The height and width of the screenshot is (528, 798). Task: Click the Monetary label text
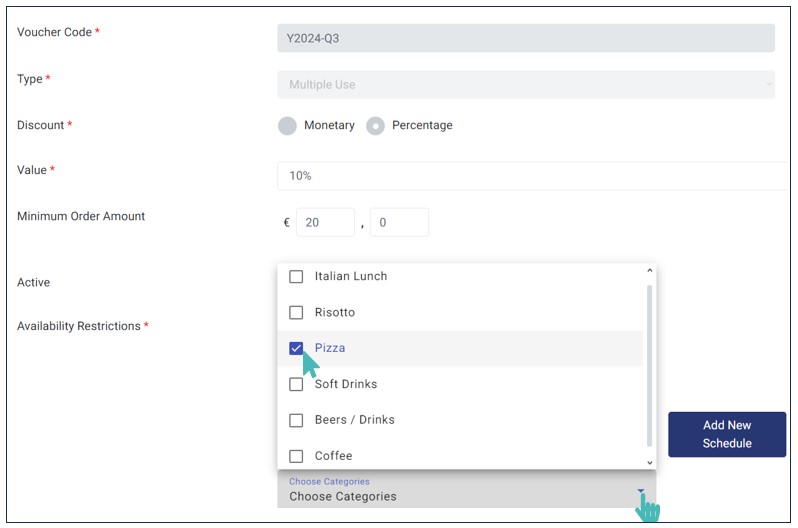[x=329, y=125]
